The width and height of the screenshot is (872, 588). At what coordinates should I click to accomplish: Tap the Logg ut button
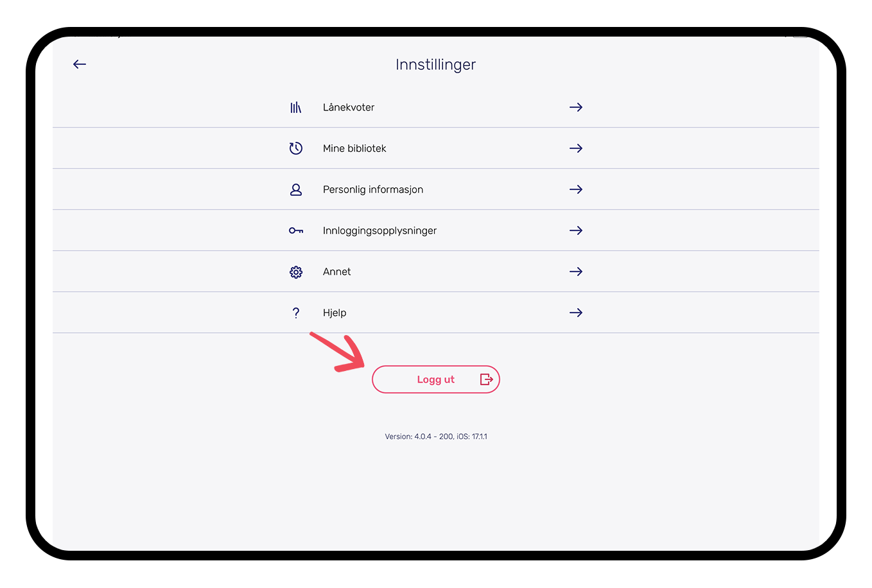point(436,379)
